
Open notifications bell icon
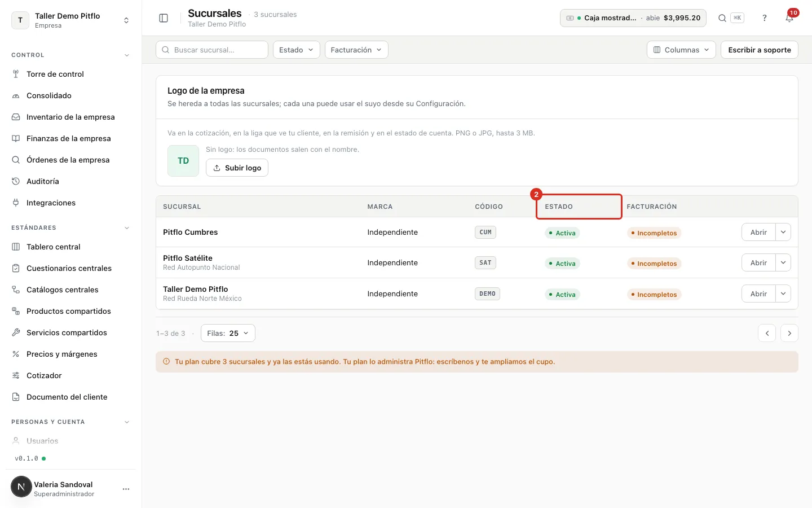pos(789,18)
